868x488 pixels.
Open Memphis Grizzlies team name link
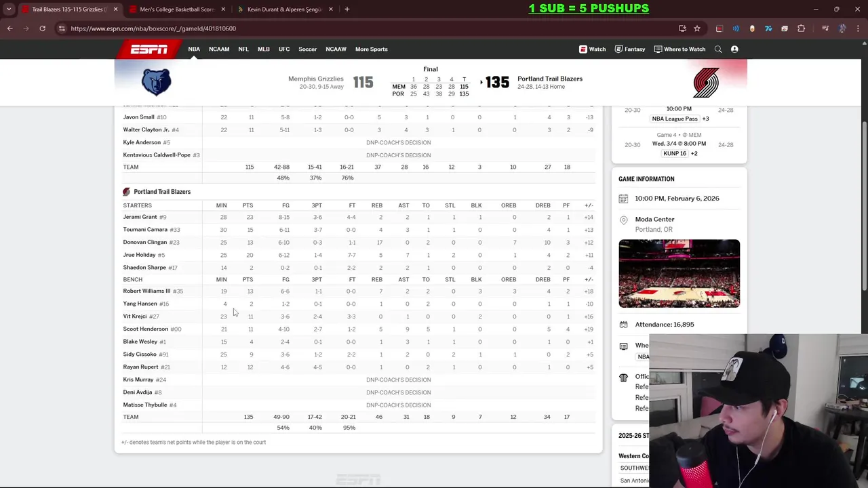(316, 79)
